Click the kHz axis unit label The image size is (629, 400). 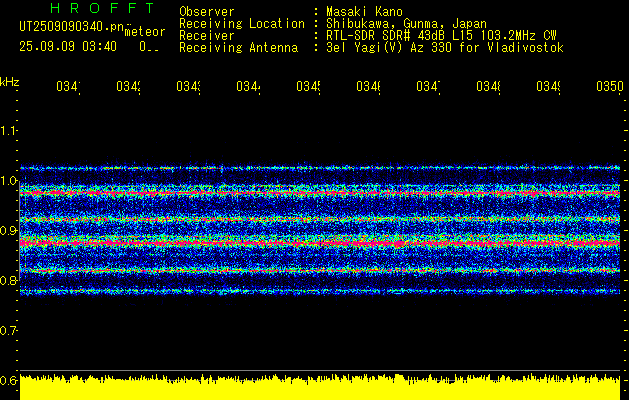click(x=10, y=82)
